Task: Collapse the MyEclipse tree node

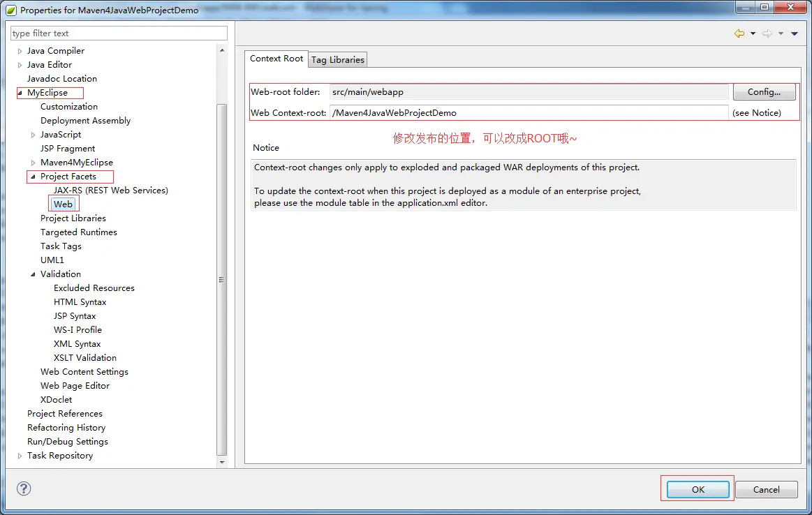Action: click(20, 93)
